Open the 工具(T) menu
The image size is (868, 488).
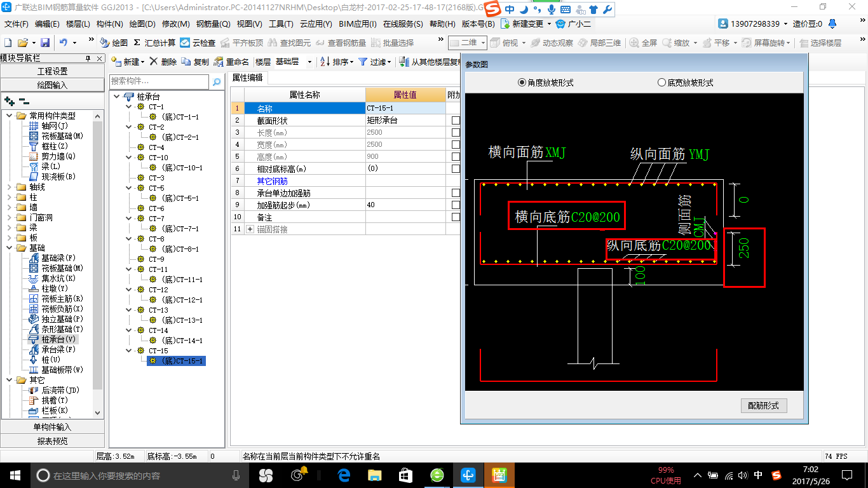tap(281, 24)
